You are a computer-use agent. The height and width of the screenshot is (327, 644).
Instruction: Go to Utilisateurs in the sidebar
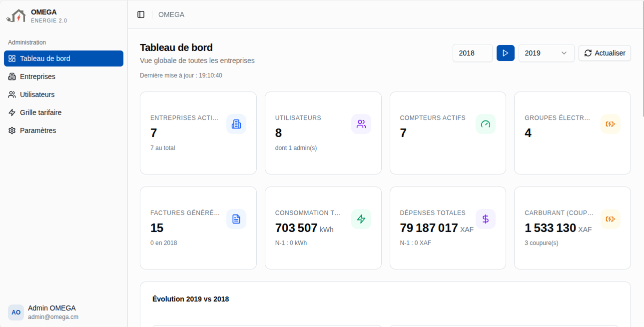(x=63, y=94)
